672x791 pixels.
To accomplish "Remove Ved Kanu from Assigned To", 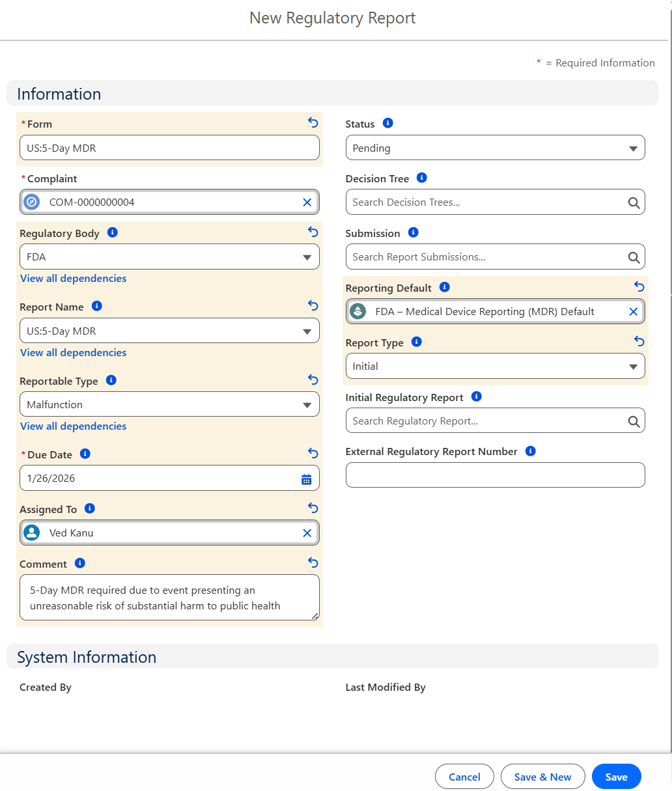I will (x=307, y=533).
